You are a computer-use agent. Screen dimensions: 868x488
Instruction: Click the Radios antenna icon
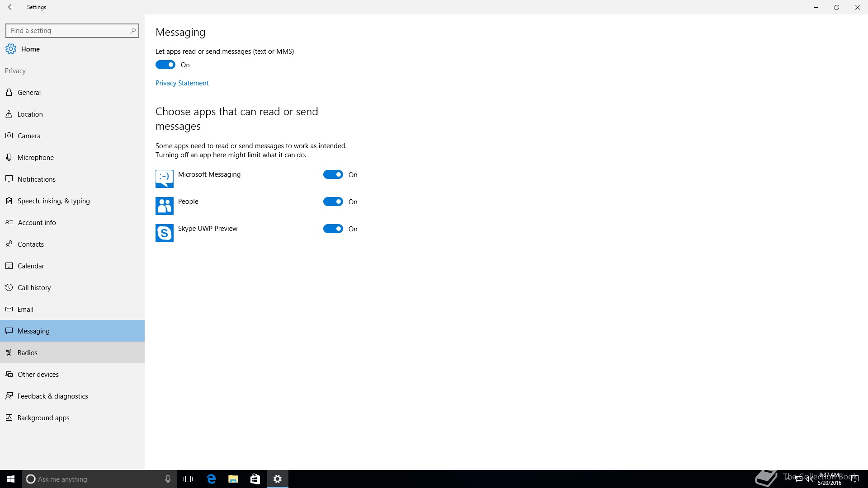[9, 352]
